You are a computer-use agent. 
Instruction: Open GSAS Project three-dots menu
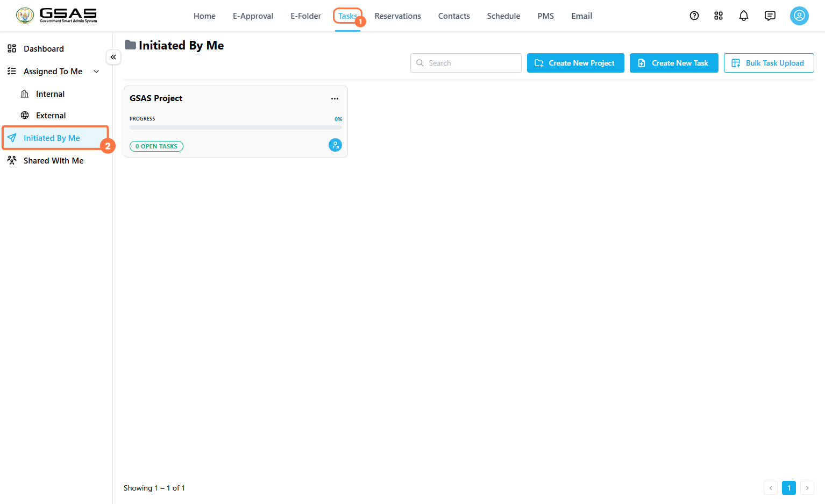[335, 98]
